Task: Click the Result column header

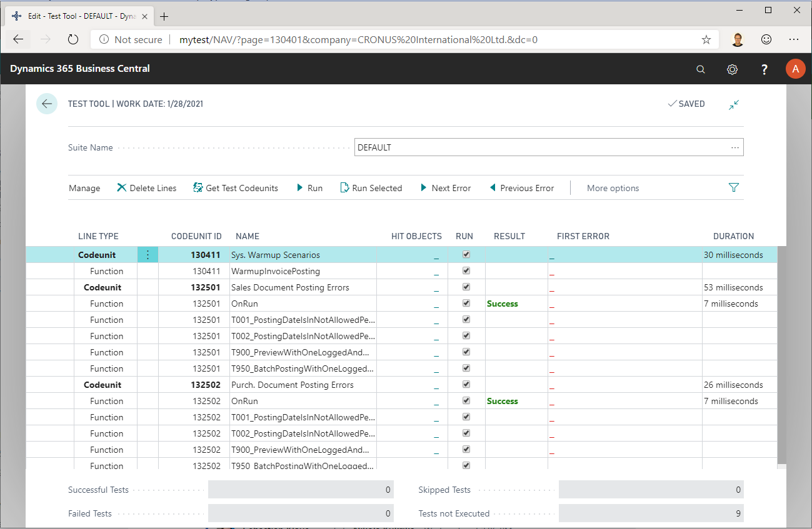Action: 509,236
